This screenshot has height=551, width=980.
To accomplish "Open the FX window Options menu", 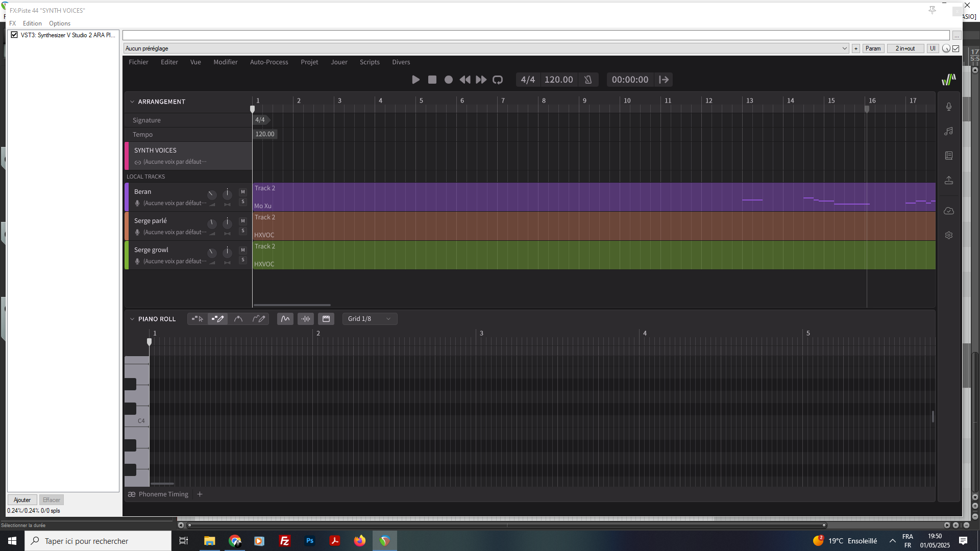I will 60,23.
